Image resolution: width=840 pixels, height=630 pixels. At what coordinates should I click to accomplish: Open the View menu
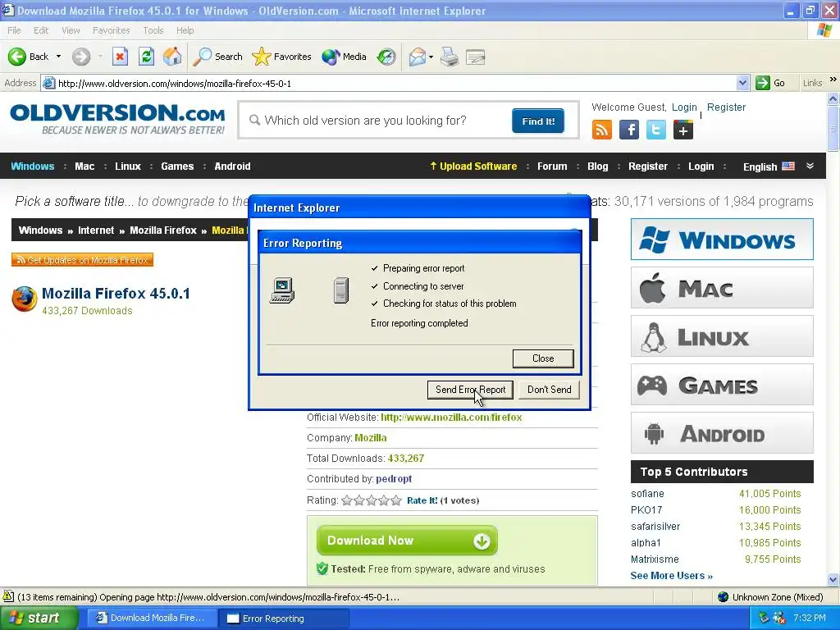(x=71, y=30)
